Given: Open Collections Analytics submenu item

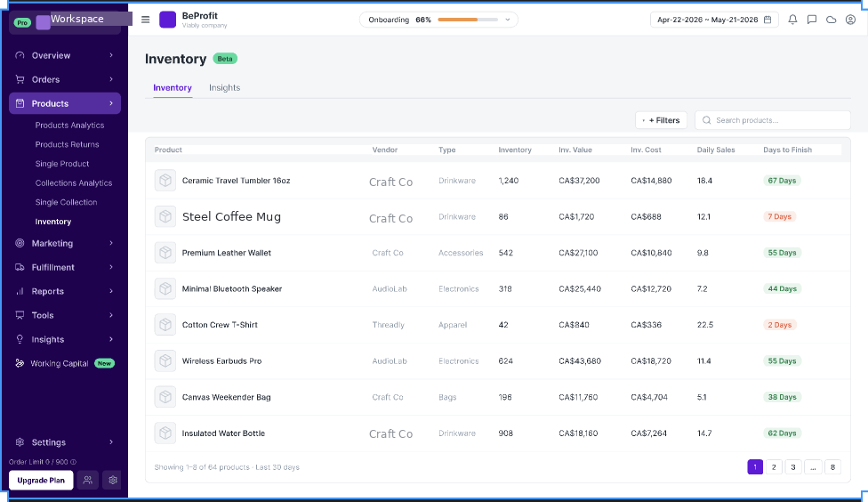Looking at the screenshot, I should tap(74, 182).
